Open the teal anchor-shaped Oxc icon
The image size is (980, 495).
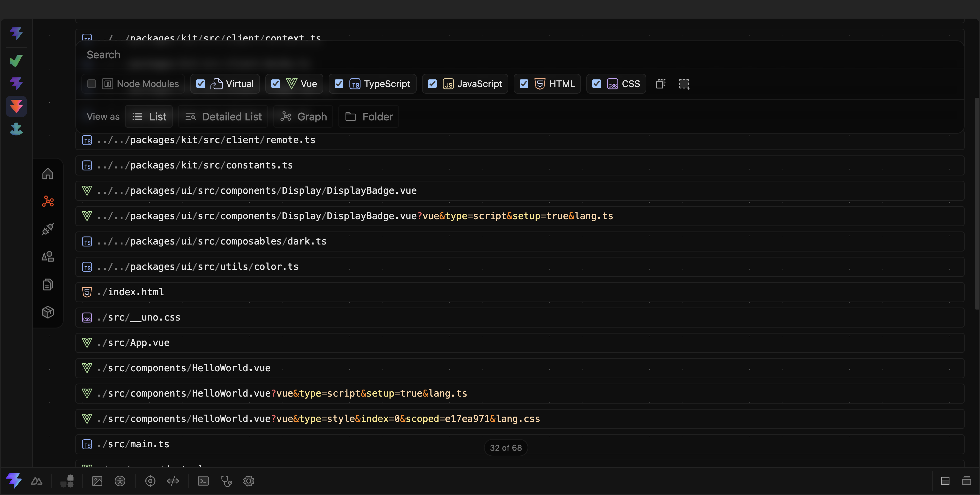16,129
